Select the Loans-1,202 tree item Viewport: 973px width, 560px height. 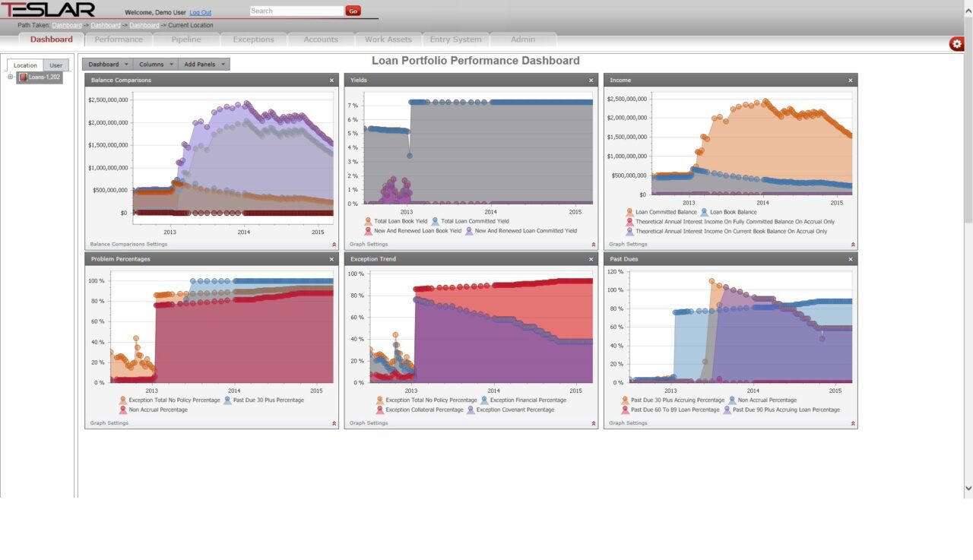point(40,78)
